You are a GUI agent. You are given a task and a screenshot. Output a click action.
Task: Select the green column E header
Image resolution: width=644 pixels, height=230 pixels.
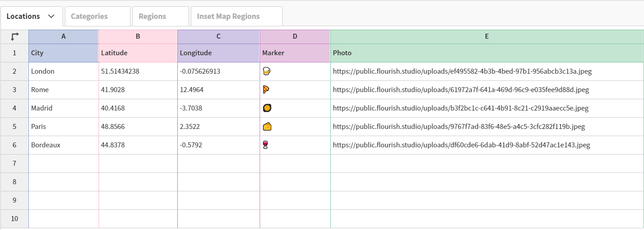click(487, 36)
